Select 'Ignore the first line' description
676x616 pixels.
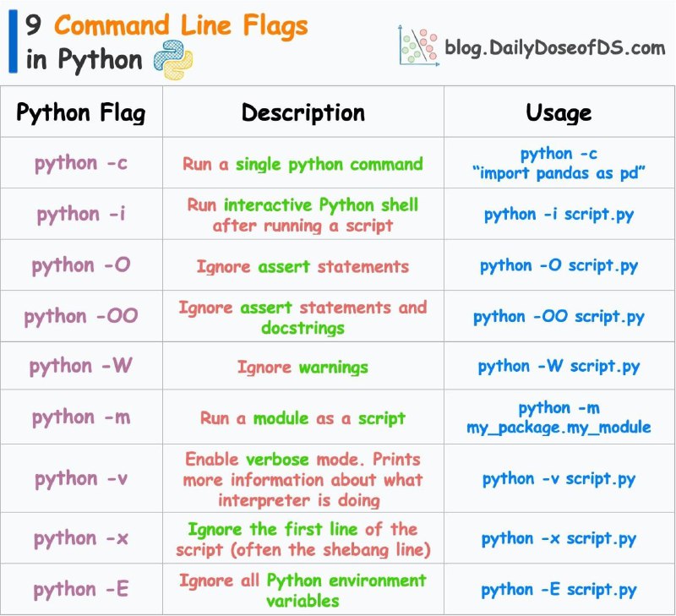303,539
